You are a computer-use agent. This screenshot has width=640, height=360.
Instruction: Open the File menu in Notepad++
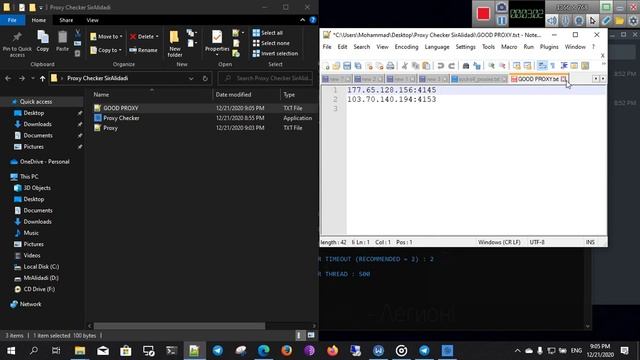coord(327,47)
